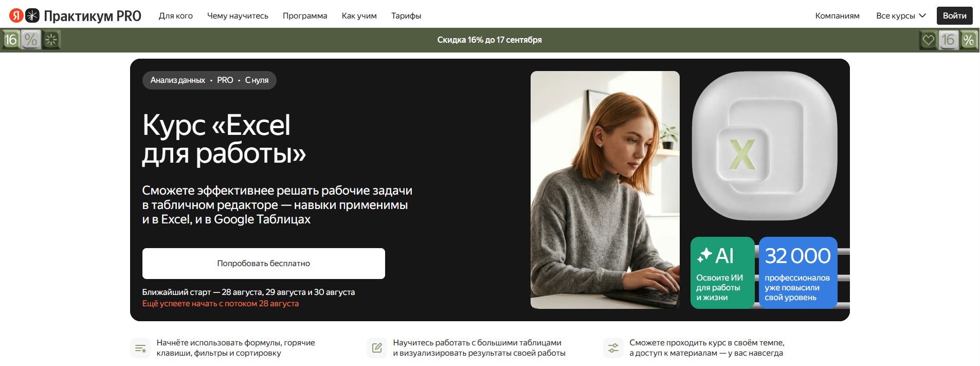This screenshot has width=980, height=366.
Task: Click the chevron next to Все курсы
Action: [x=922, y=16]
